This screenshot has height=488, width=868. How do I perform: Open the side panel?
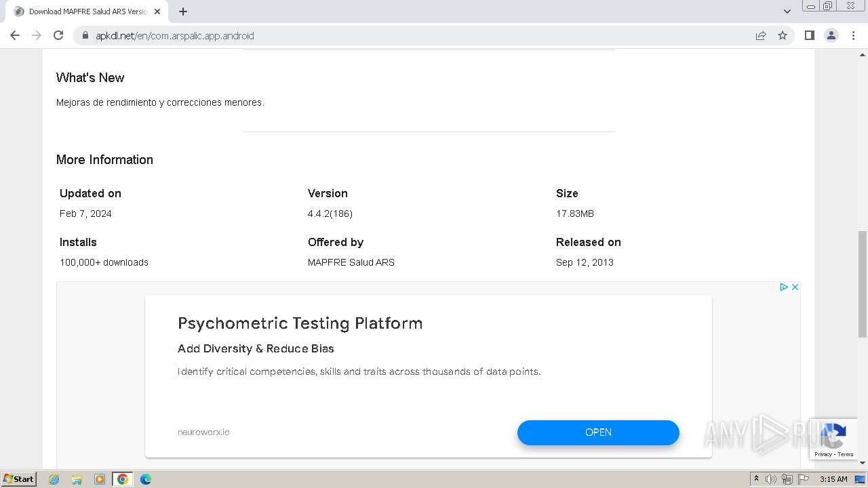click(x=809, y=35)
